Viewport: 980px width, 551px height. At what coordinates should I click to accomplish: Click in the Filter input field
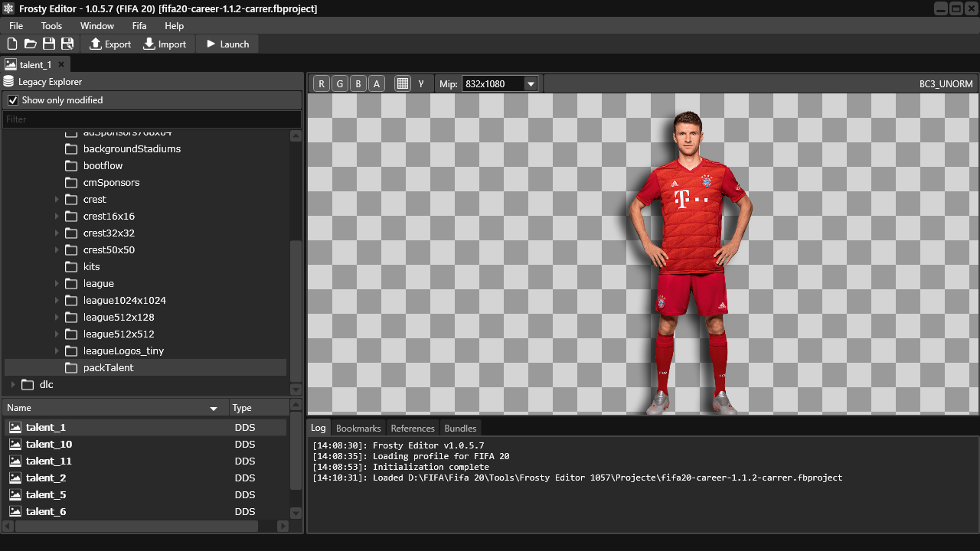(152, 119)
